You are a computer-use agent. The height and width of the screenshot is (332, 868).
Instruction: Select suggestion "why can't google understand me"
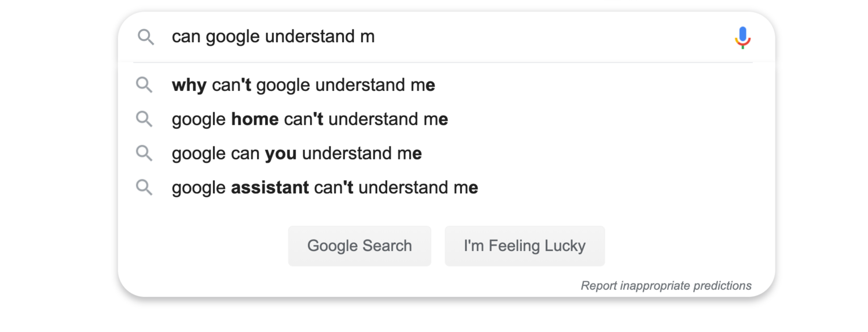tap(303, 86)
